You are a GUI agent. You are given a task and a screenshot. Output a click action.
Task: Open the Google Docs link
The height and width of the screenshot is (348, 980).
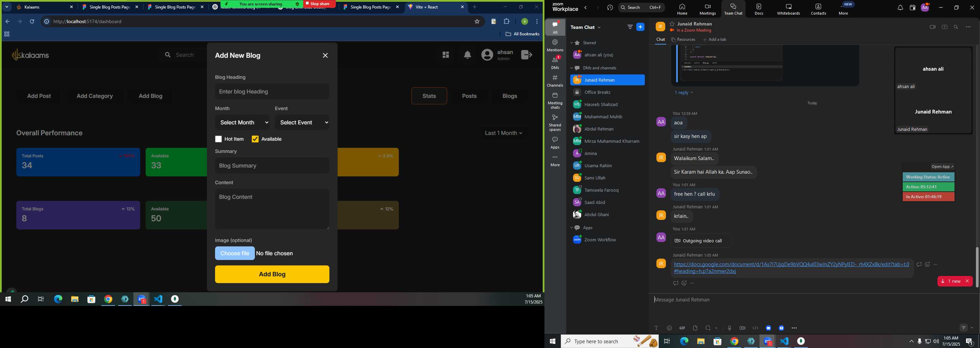pos(791,268)
